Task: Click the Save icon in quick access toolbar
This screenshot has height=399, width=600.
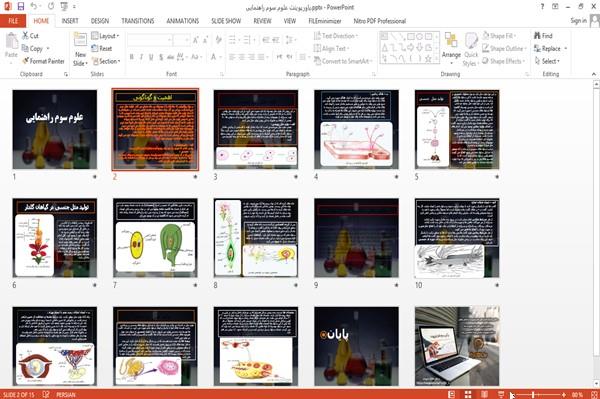Action: [21, 6]
